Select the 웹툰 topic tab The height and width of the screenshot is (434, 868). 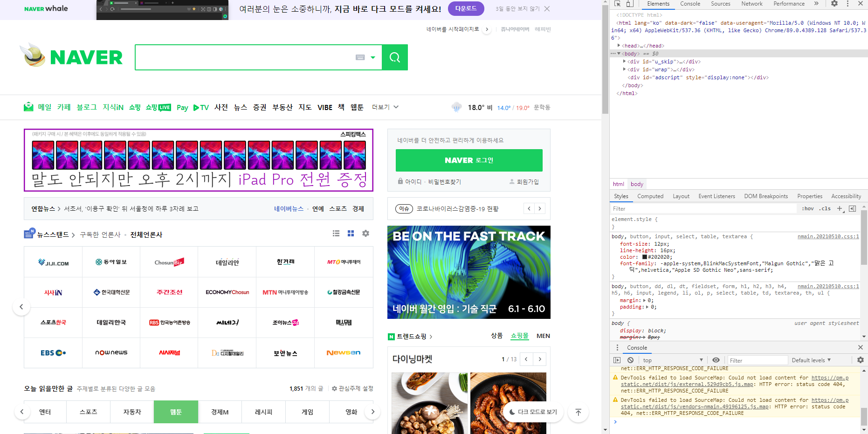[x=176, y=412]
